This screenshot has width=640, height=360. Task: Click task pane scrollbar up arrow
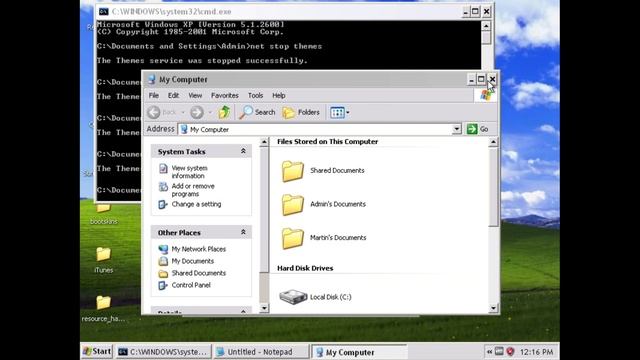(x=264, y=142)
